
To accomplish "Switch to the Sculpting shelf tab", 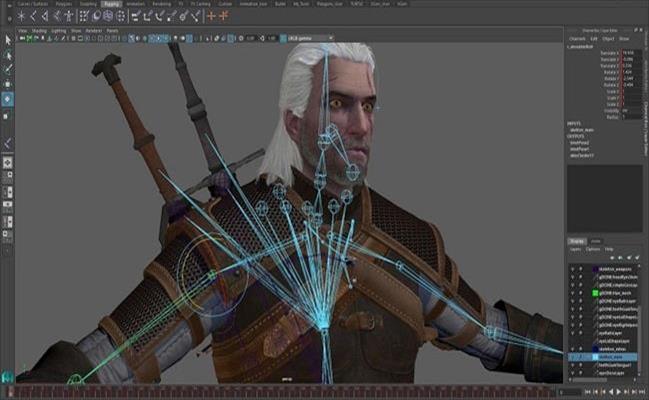I will (88, 4).
